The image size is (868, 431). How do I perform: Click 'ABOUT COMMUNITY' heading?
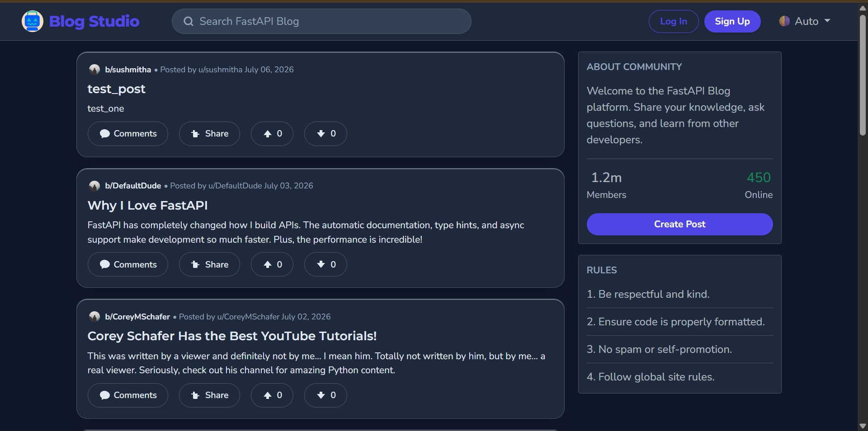(634, 67)
